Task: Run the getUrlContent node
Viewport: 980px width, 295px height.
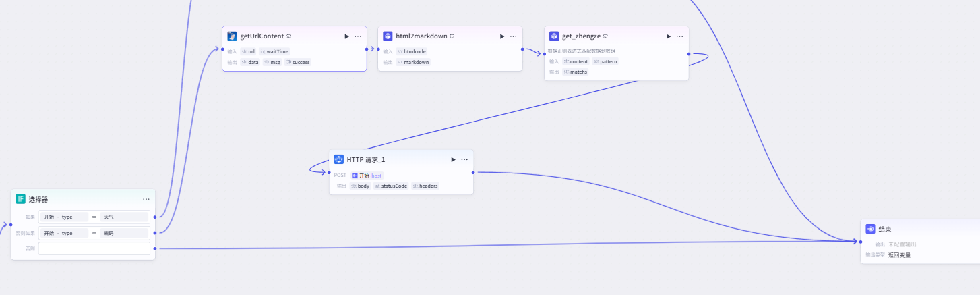Action: click(x=347, y=36)
